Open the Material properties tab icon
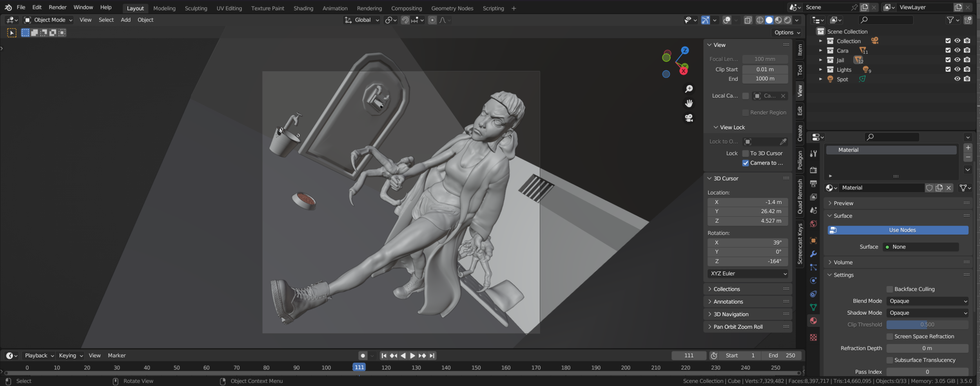The image size is (980, 386). point(813,321)
